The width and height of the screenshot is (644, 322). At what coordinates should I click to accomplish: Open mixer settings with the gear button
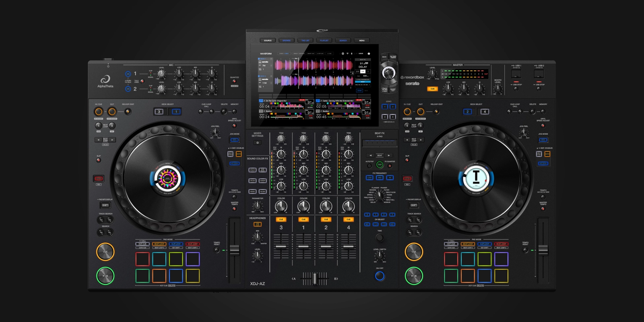(x=258, y=143)
